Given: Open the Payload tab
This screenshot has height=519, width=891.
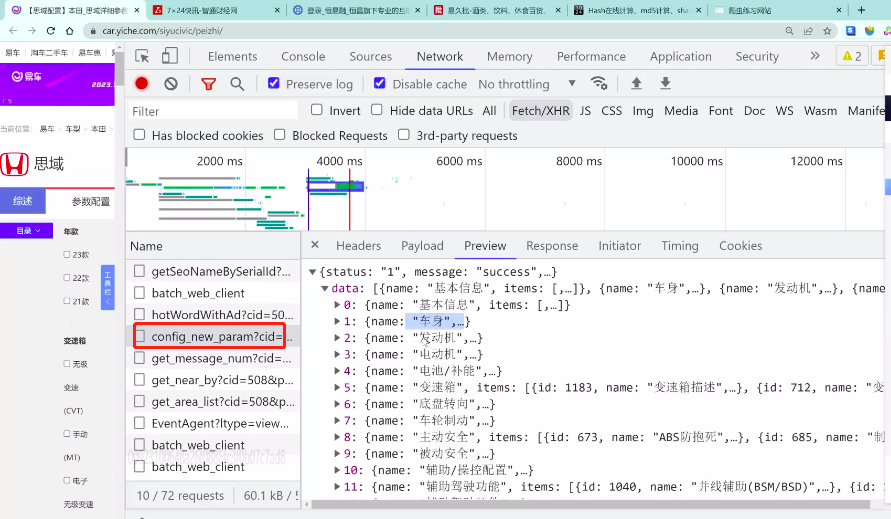Looking at the screenshot, I should 422,246.
